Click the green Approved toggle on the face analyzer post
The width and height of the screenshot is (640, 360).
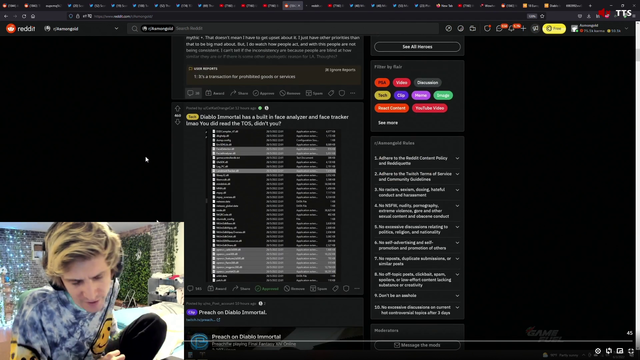pyautogui.click(x=267, y=289)
